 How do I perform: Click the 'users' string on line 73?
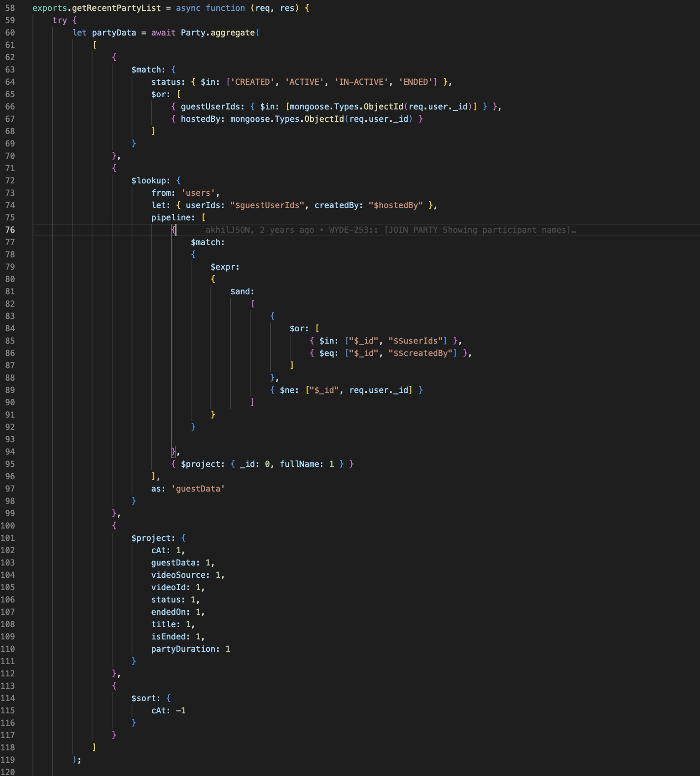[x=198, y=193]
